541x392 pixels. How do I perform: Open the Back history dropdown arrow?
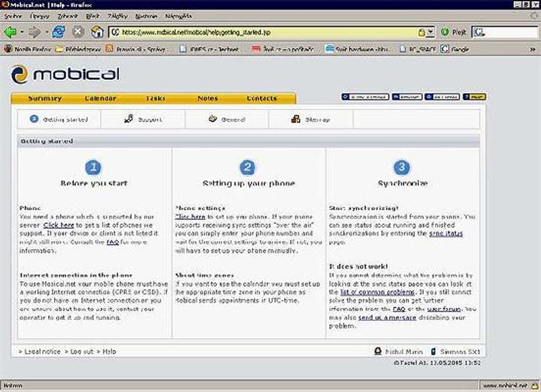[22, 32]
